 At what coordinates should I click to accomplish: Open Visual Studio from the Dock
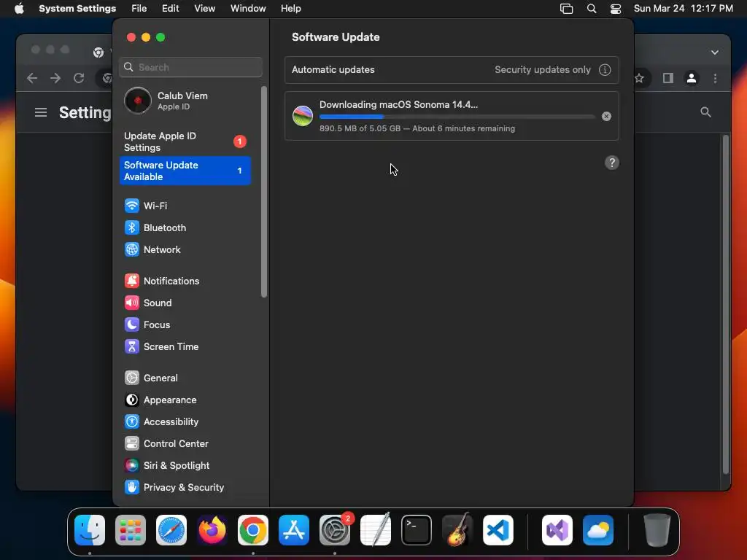557,530
